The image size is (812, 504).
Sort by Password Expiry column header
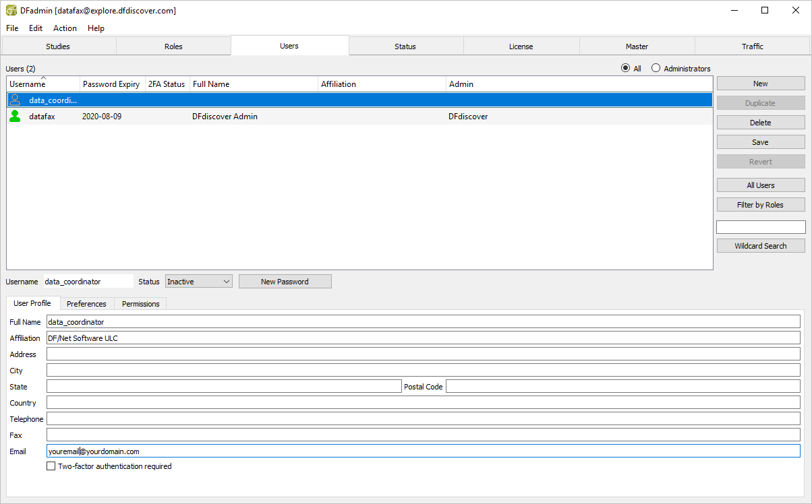click(x=111, y=84)
